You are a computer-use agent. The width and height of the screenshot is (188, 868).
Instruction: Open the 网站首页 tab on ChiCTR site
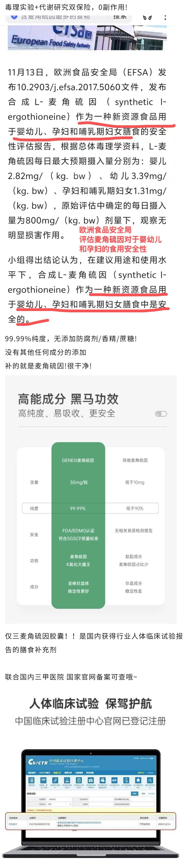[32, 773]
